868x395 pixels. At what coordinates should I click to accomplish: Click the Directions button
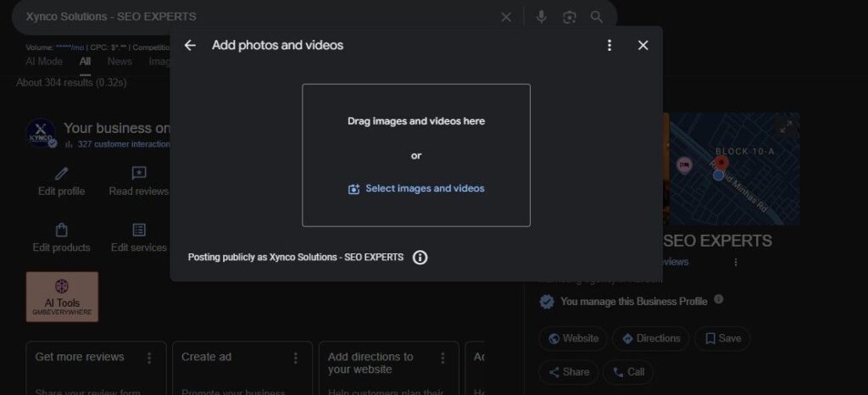tap(650, 338)
